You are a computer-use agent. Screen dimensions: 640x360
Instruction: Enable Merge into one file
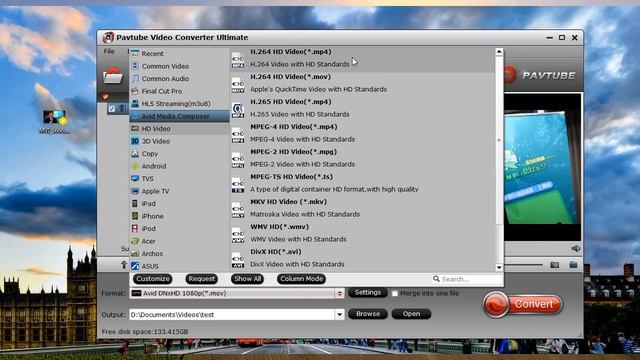click(395, 293)
